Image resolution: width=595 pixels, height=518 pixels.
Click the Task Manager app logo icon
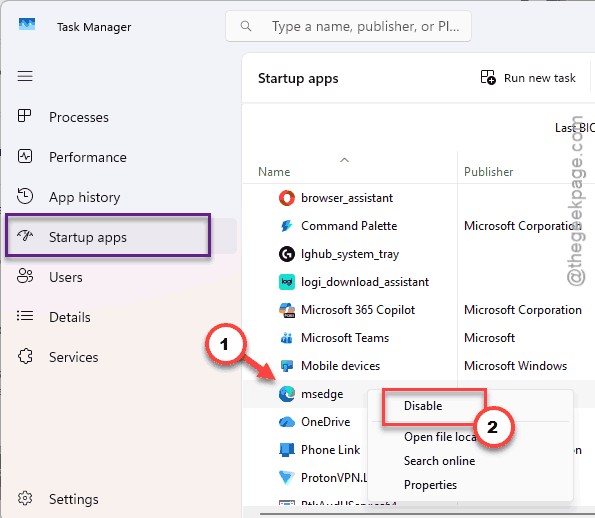[27, 24]
